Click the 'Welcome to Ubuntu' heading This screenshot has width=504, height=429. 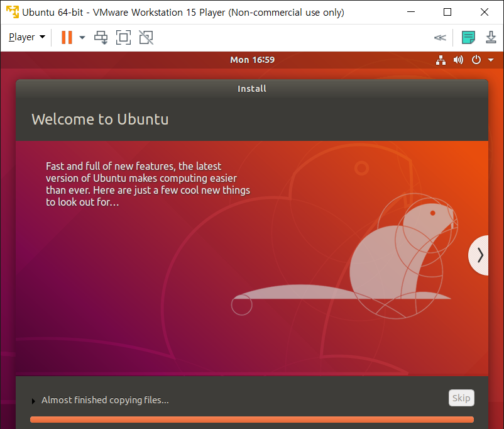[x=100, y=120]
